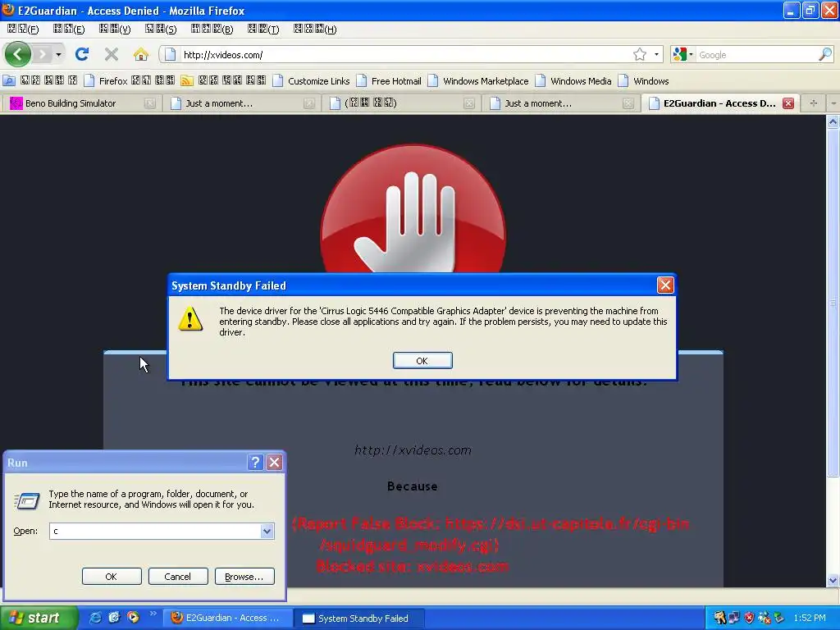
Task: Click the Start button
Action: point(39,618)
